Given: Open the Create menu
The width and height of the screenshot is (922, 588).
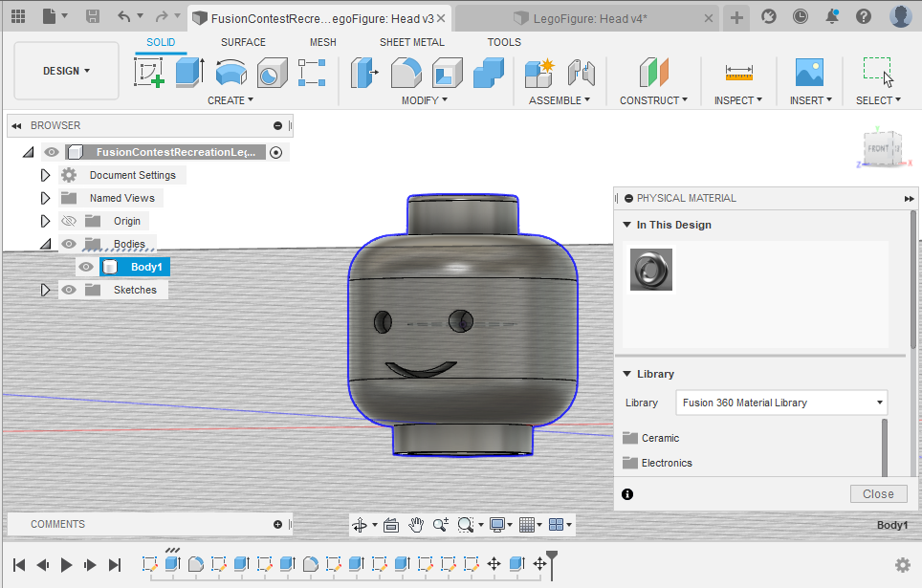Looking at the screenshot, I should (x=230, y=100).
